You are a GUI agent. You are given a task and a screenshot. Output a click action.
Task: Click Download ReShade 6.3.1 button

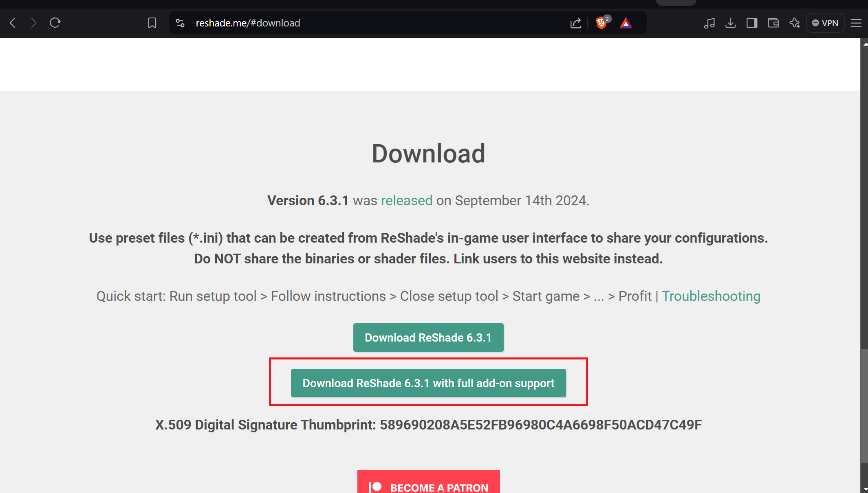click(x=428, y=337)
